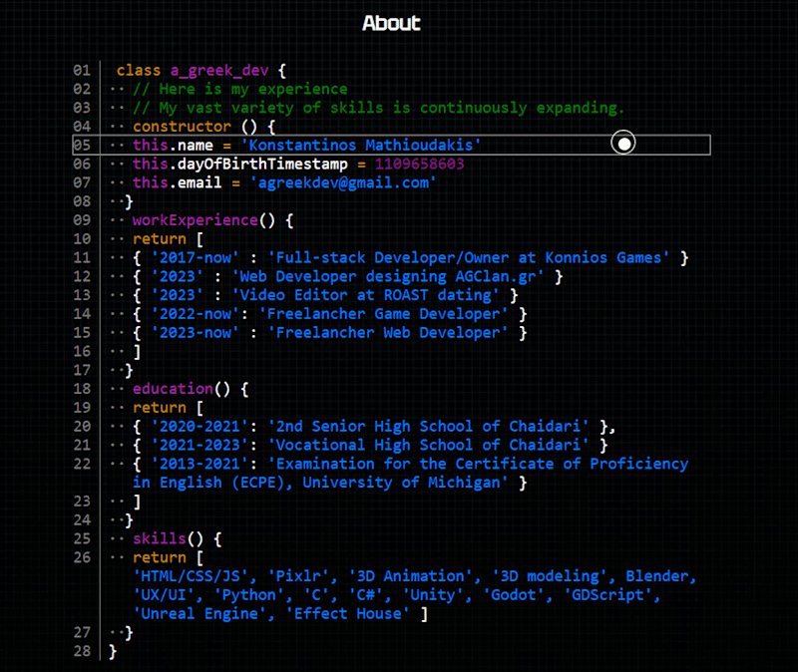Click 'return' on line 26
The image size is (798, 672).
(x=160, y=557)
